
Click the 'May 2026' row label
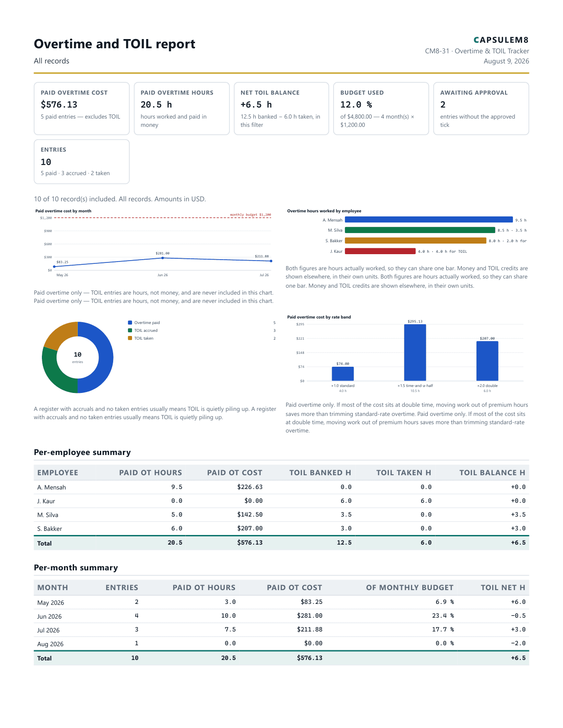coord(51,603)
